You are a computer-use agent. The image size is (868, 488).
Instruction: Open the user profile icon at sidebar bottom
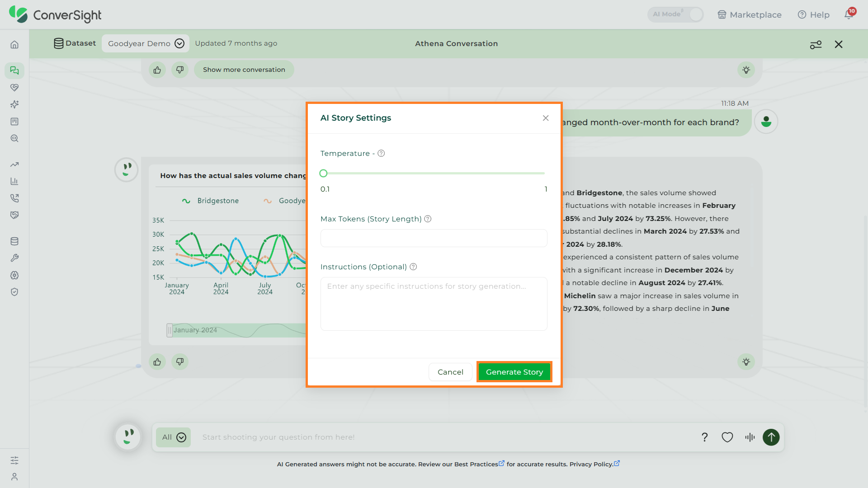tap(14, 477)
